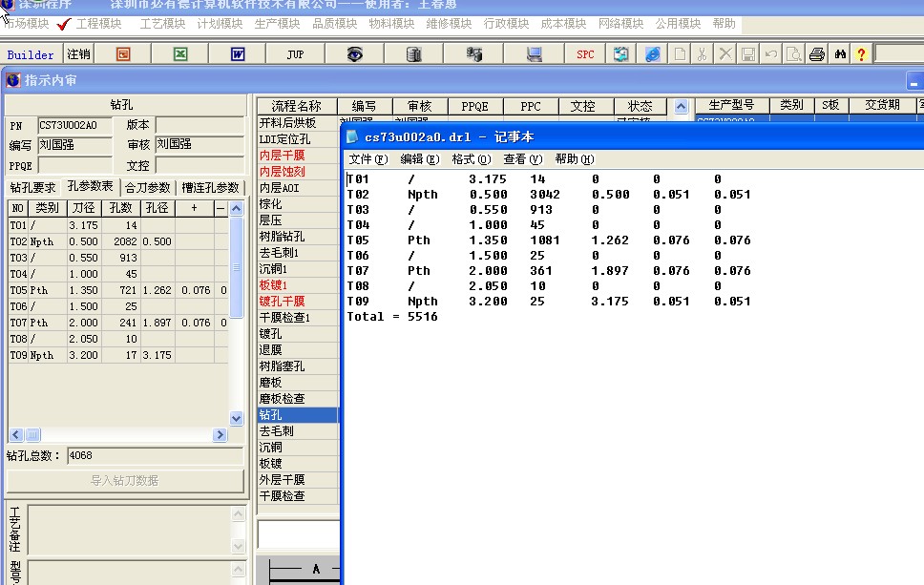Open Notepad 编辑(E) menu
924x585 pixels.
tap(420, 159)
